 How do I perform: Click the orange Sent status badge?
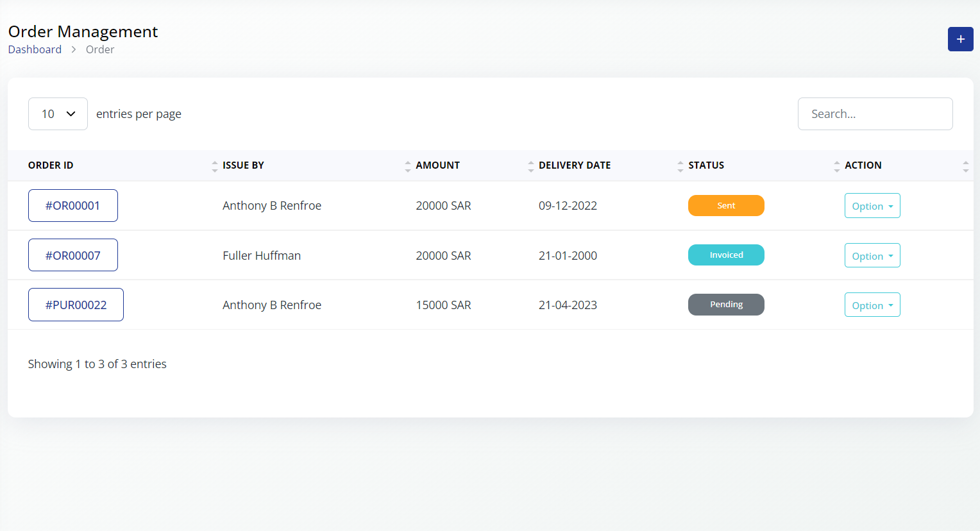point(726,206)
